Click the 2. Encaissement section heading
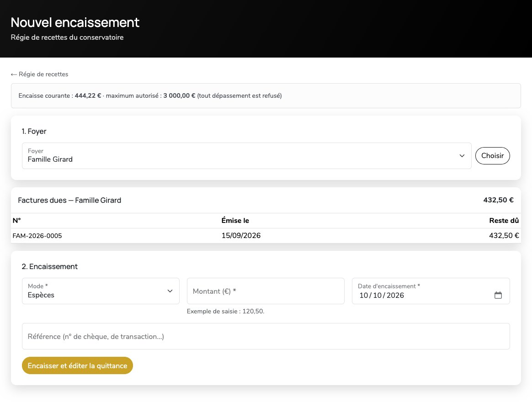 tap(49, 266)
